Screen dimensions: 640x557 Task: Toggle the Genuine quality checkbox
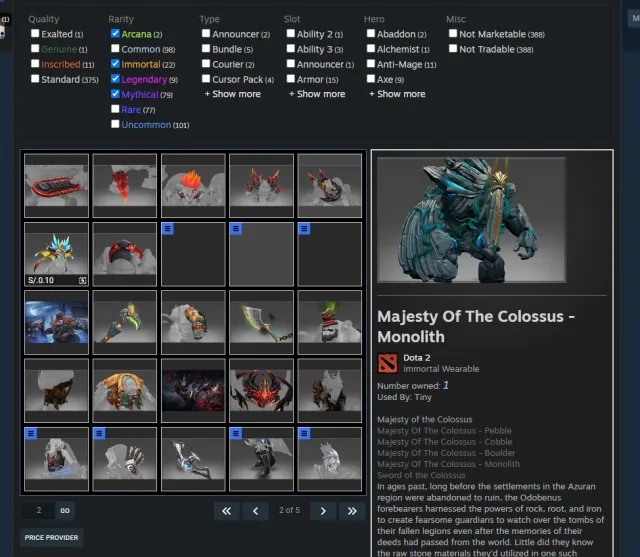(x=35, y=49)
